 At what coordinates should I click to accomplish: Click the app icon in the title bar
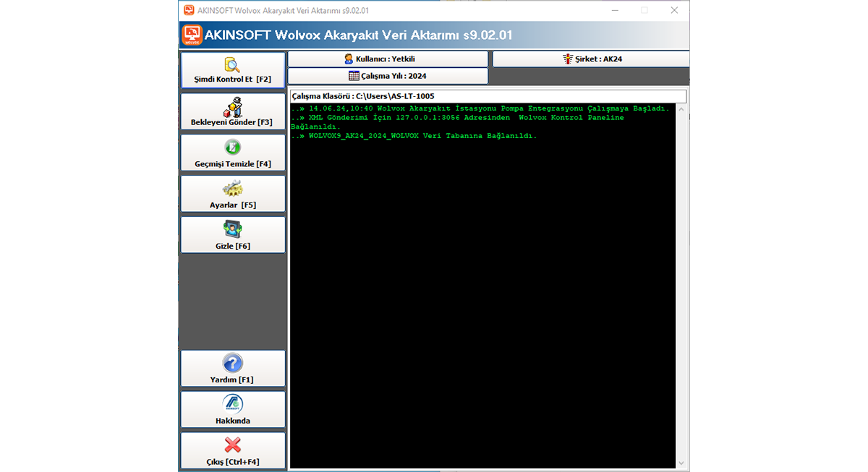click(x=189, y=10)
